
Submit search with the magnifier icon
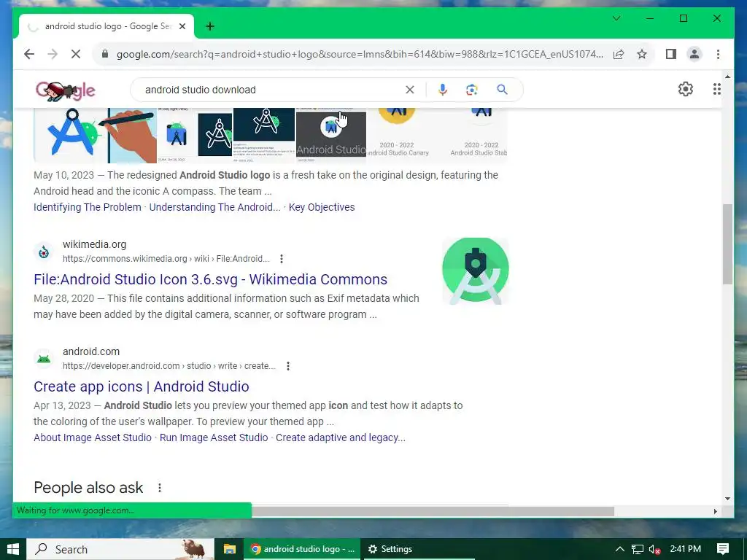(502, 90)
